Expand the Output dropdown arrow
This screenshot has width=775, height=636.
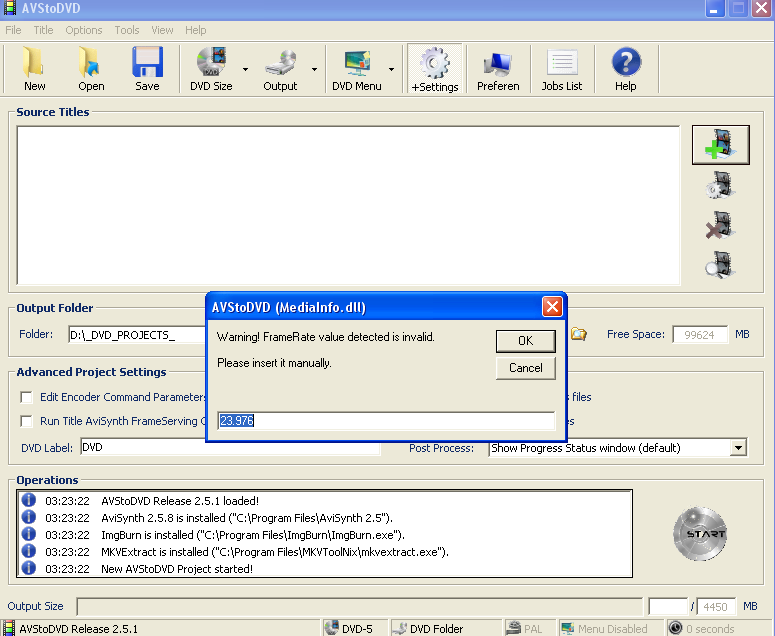(314, 69)
